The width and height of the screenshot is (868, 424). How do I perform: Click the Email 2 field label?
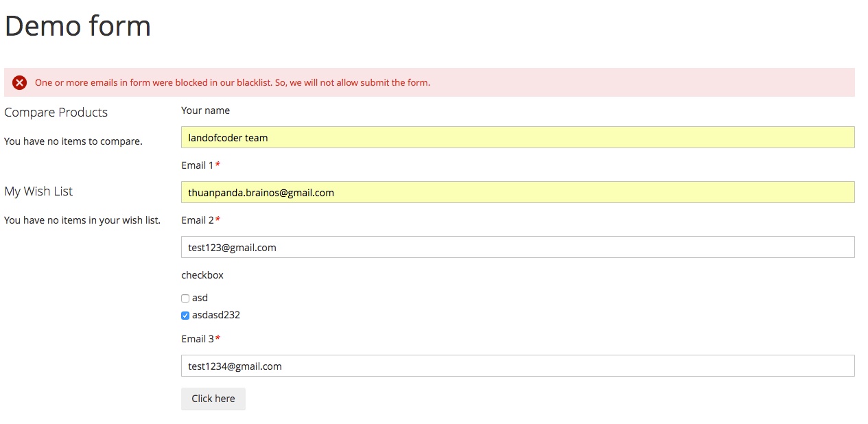(198, 220)
